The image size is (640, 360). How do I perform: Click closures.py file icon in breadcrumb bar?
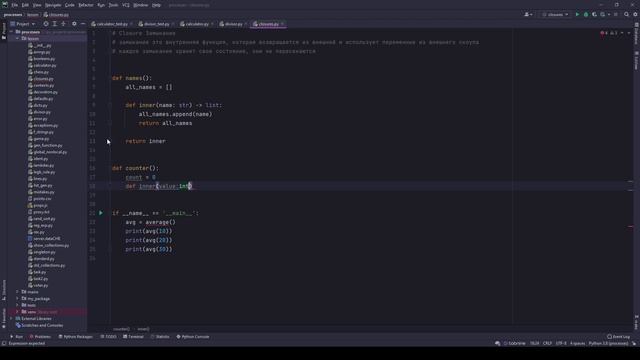tap(46, 15)
